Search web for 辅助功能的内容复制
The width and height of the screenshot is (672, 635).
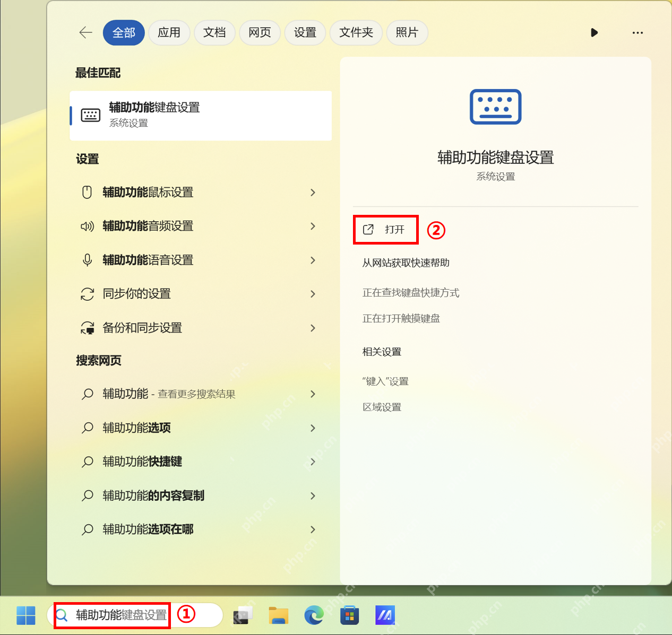201,495
